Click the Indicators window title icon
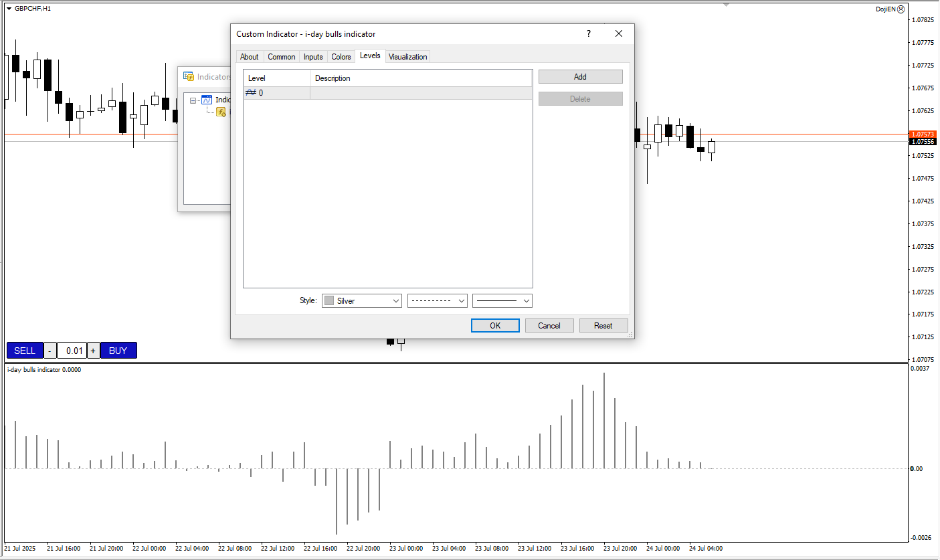This screenshot has height=560, width=940. 189,77
